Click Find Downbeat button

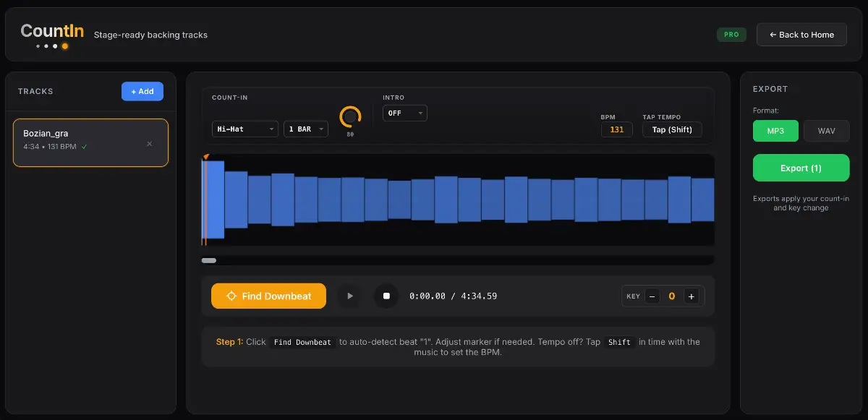pos(268,296)
